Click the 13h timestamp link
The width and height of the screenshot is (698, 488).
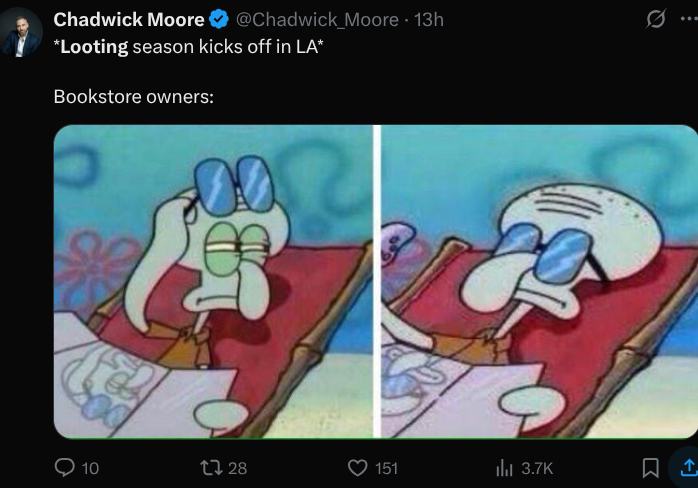point(428,20)
